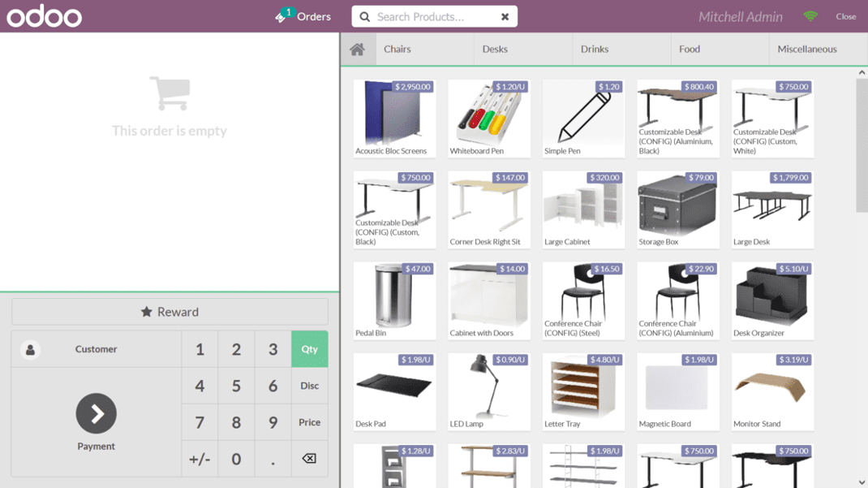Select the Customer button
Screen dimensions: 868x488
click(97, 349)
